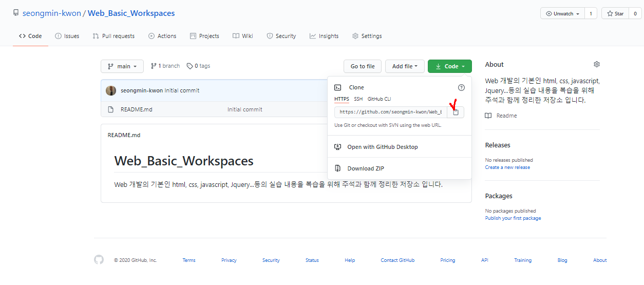The width and height of the screenshot is (644, 285).
Task: Click the Download ZIP archive icon
Action: coord(337,168)
